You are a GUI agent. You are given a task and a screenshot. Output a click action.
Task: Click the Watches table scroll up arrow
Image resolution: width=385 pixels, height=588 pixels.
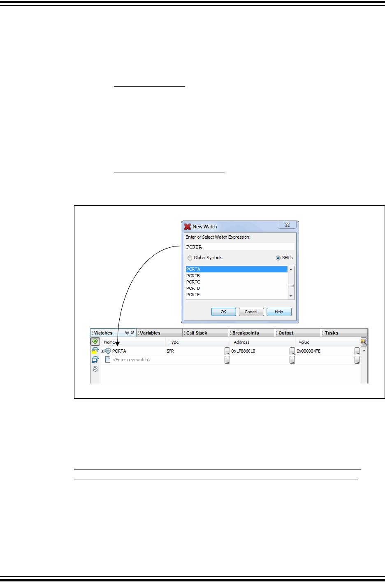pos(364,351)
